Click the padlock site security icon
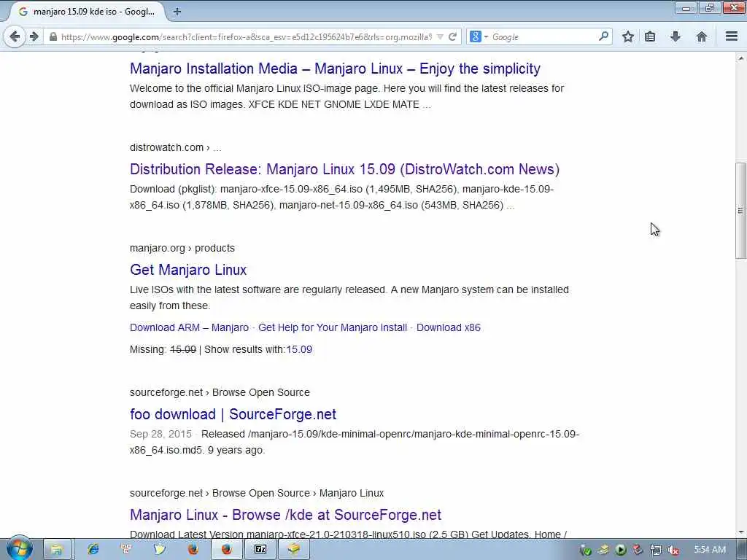 click(x=53, y=36)
